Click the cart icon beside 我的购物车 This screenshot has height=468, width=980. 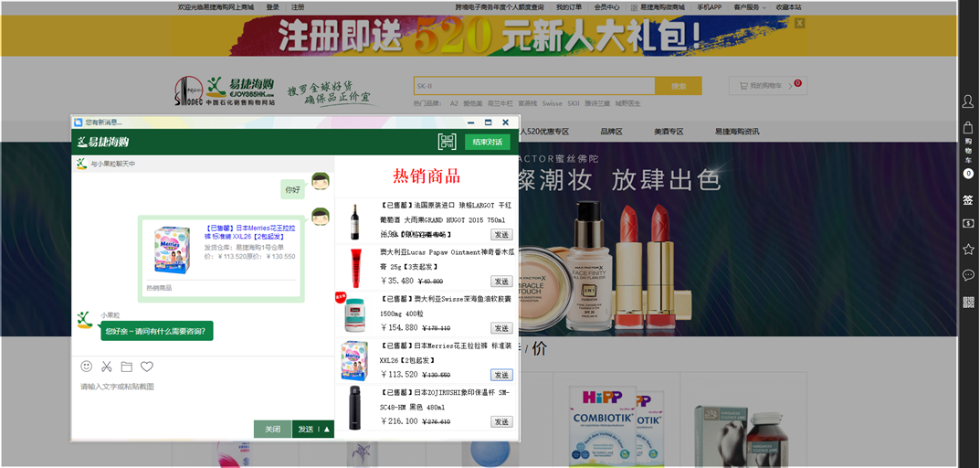[x=743, y=86]
